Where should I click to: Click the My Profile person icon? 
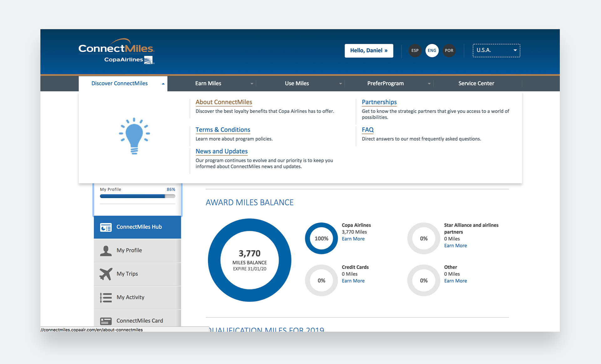(106, 250)
